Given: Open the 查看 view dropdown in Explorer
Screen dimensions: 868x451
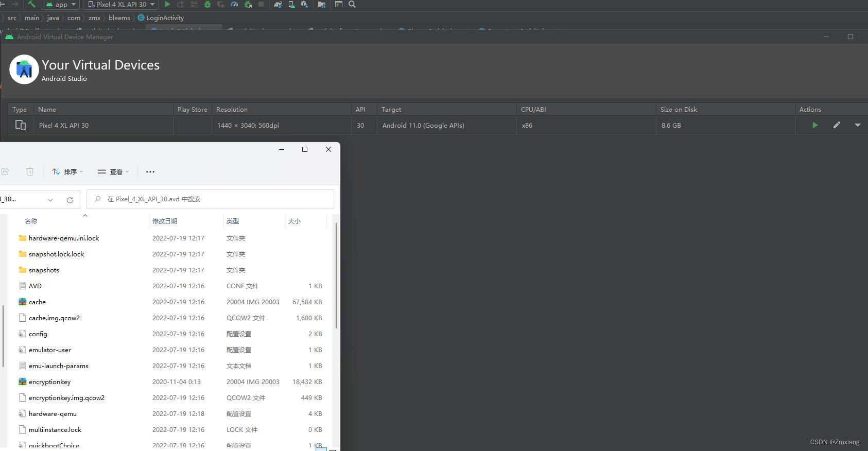Looking at the screenshot, I should tap(113, 171).
